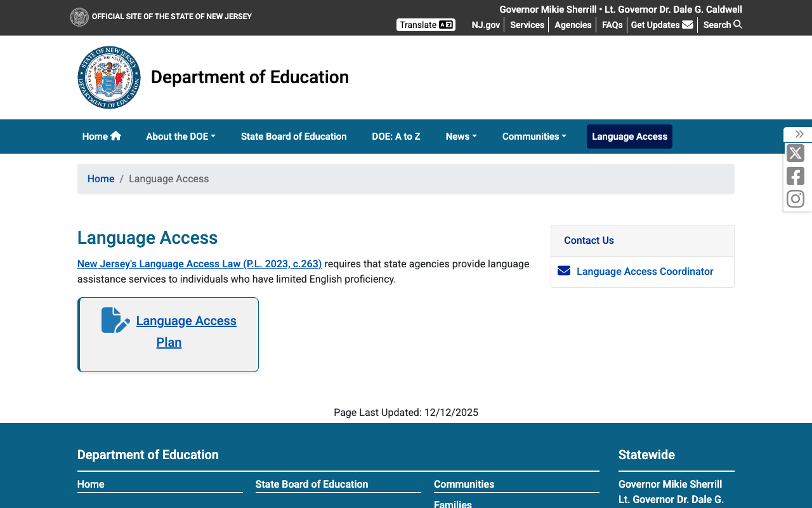812x508 pixels.
Task: Go to Home in main navigation
Action: coord(101,137)
